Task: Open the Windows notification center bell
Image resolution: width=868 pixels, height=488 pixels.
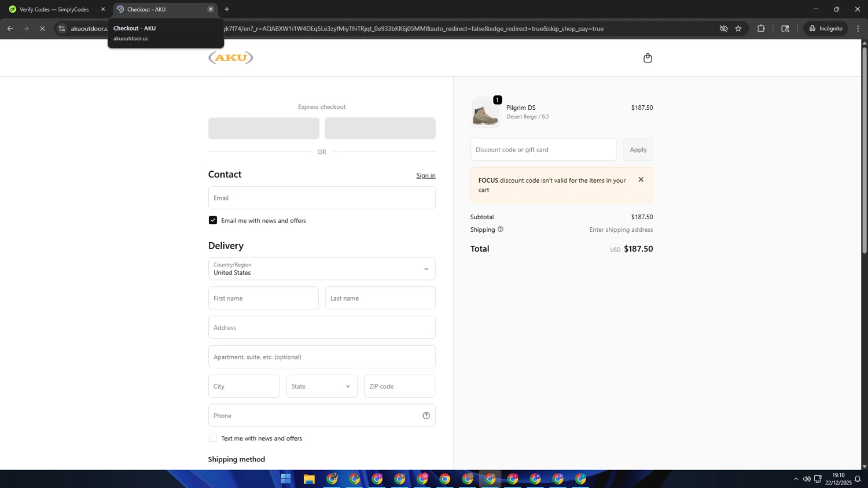Action: pos(858,479)
